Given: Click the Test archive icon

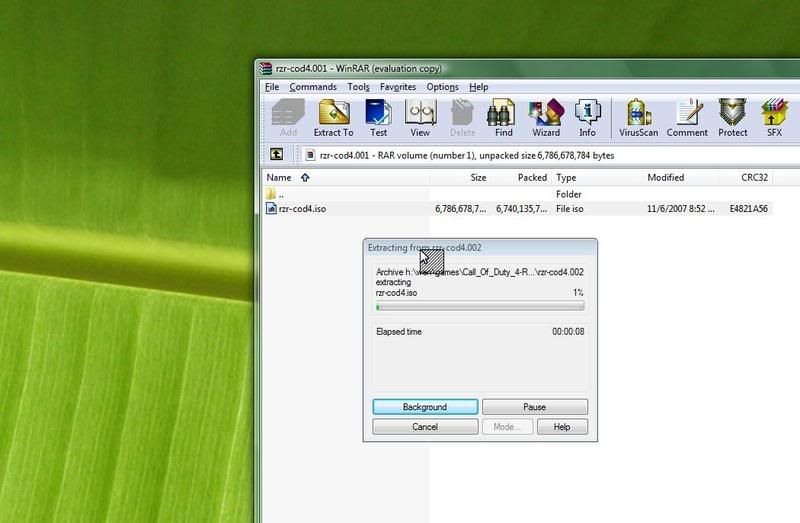Looking at the screenshot, I should (378, 118).
